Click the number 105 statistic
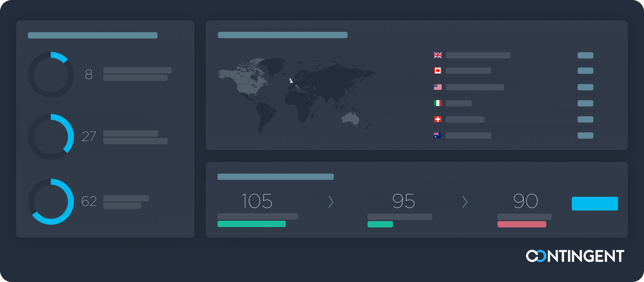 (257, 201)
